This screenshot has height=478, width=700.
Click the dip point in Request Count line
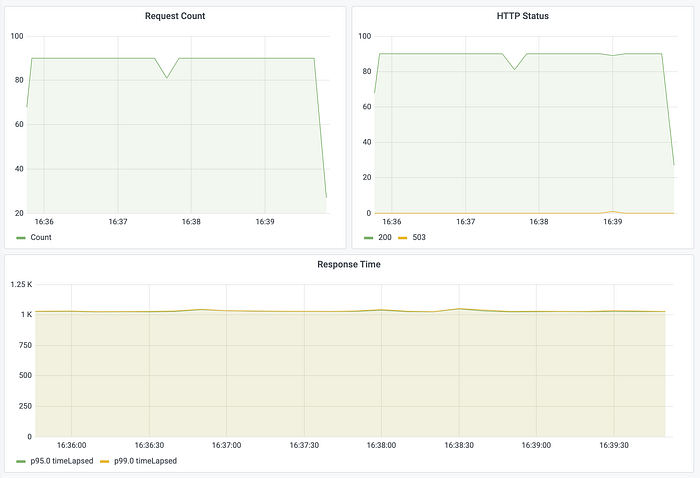point(167,78)
